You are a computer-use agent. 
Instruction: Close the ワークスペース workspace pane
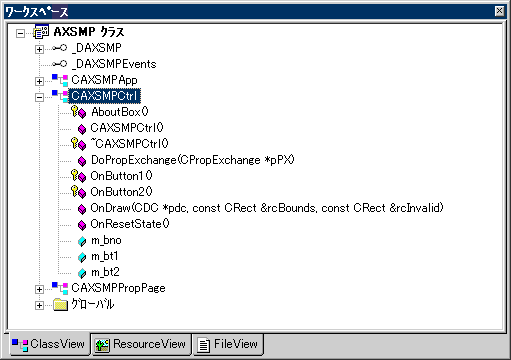click(499, 11)
